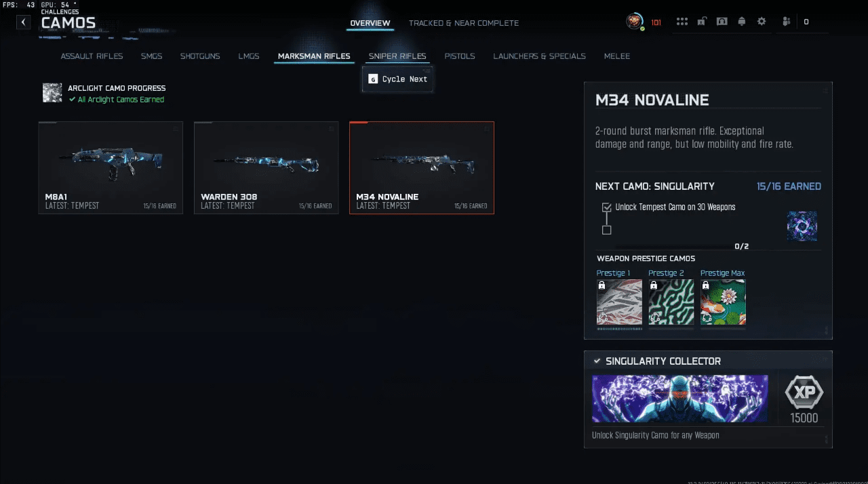Select the Prestige 1 camo swatch
The width and height of the screenshot is (868, 484).
pos(619,302)
